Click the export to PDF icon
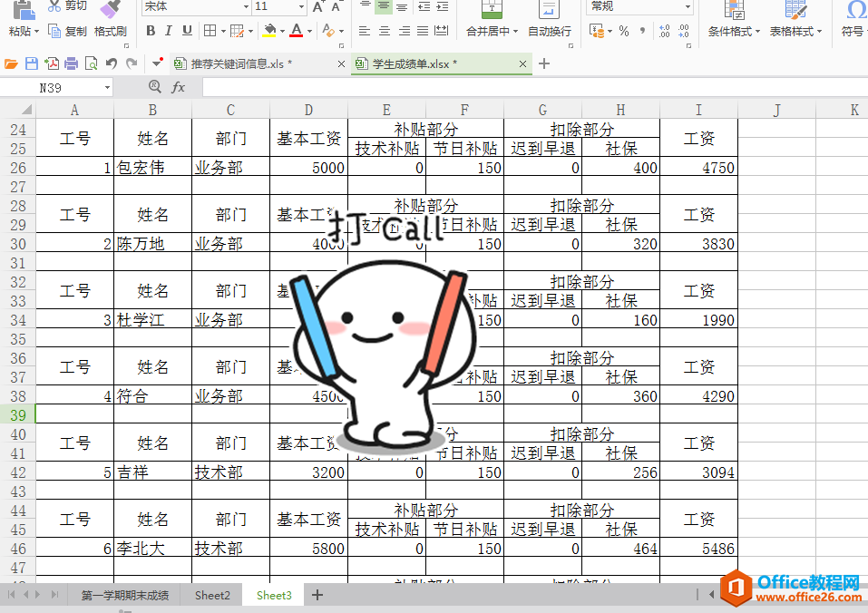The width and height of the screenshot is (868, 613). click(x=52, y=64)
